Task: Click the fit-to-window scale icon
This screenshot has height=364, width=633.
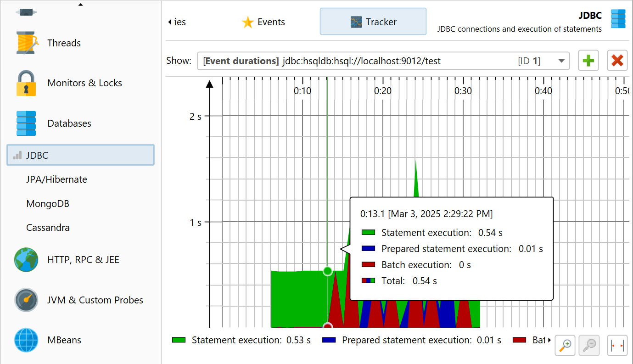Action: pyautogui.click(x=617, y=345)
